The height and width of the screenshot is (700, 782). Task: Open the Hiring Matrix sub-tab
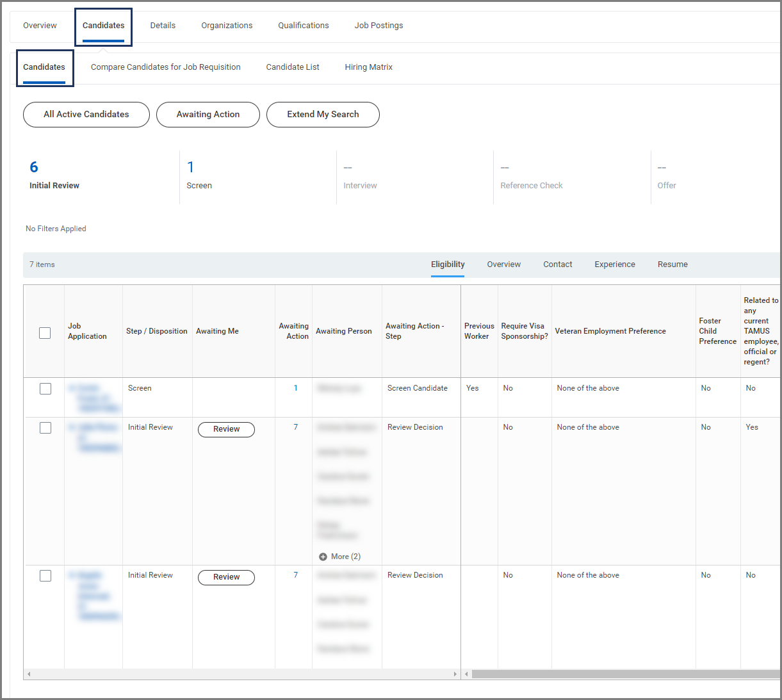pyautogui.click(x=368, y=67)
